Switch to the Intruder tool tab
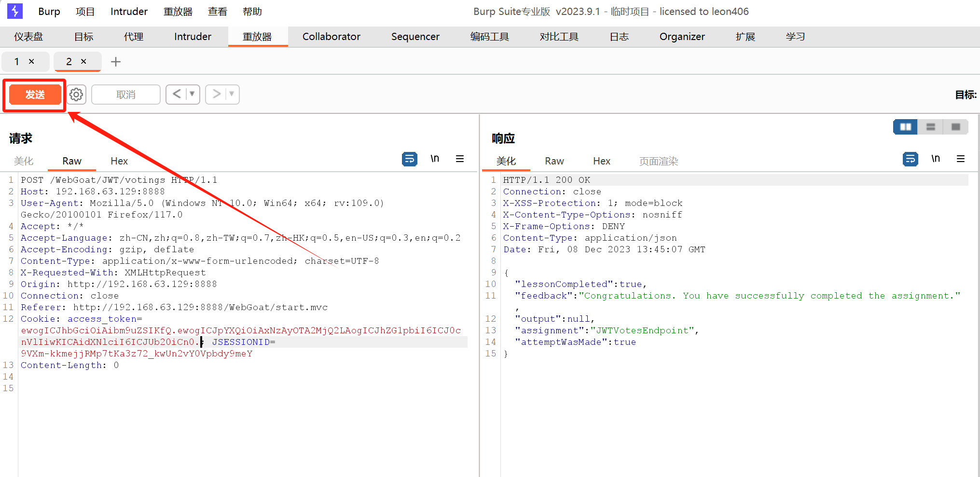Screen dimensions: 980x477 [193, 37]
